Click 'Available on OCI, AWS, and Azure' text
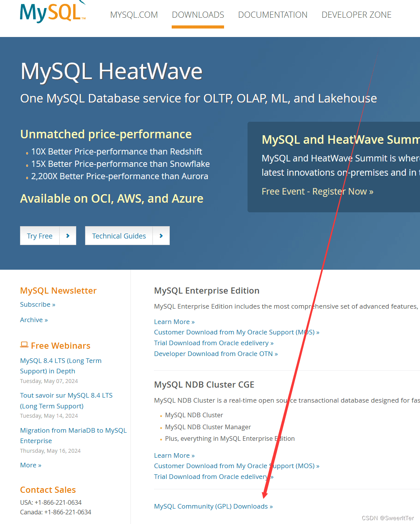 (x=112, y=198)
